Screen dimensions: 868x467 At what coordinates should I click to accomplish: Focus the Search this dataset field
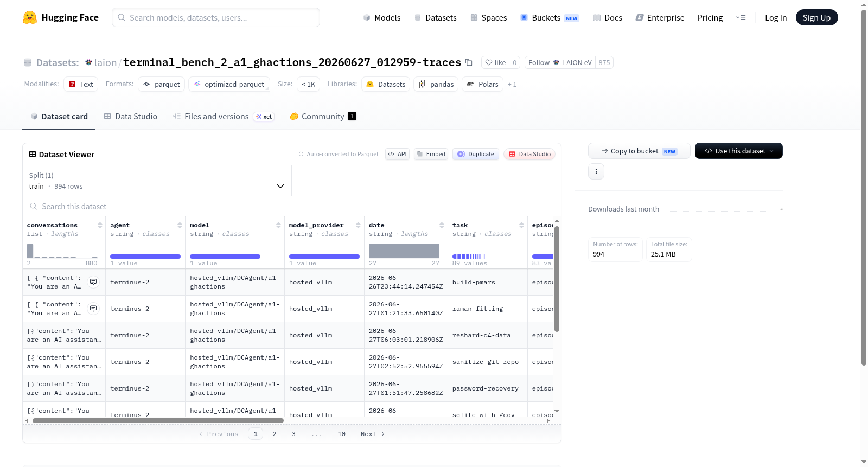point(292,207)
